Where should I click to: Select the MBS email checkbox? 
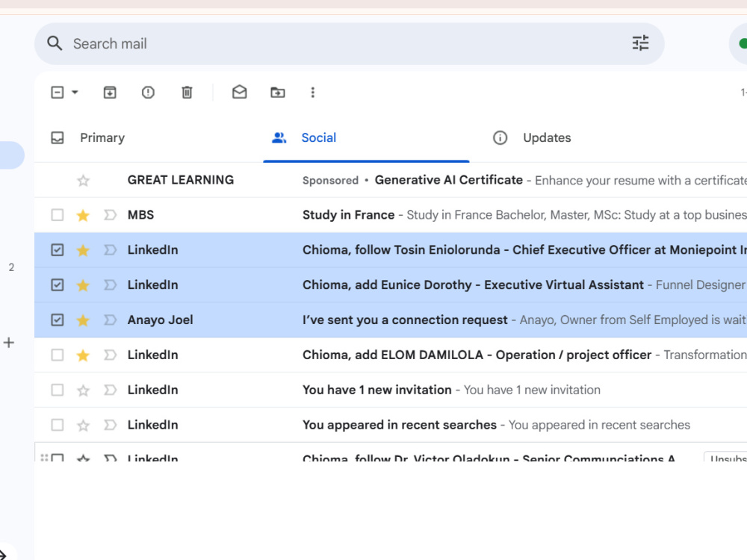pos(58,215)
